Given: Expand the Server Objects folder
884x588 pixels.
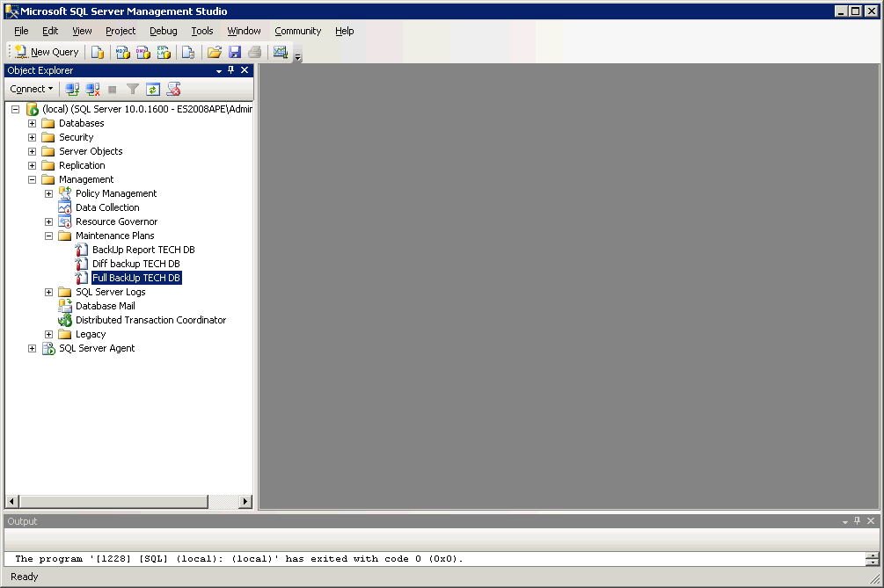Looking at the screenshot, I should point(33,151).
